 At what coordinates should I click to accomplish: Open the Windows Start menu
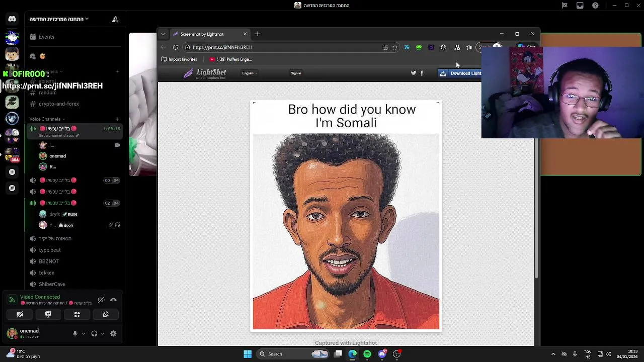pyautogui.click(x=248, y=354)
